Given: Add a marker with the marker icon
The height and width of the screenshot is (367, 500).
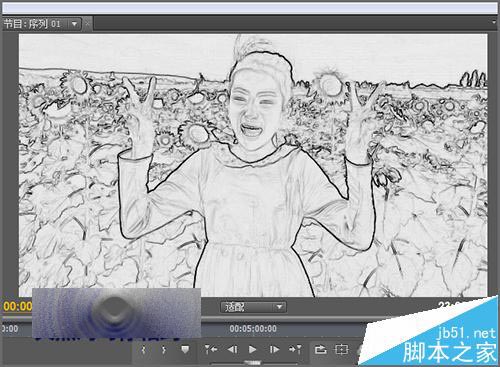Looking at the screenshot, I should point(185,349).
